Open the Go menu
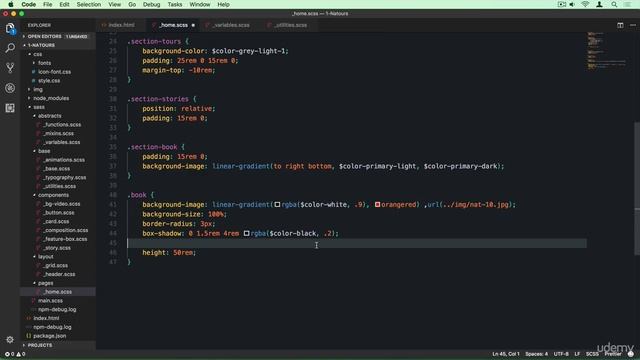Image resolution: width=640 pixels, height=360 pixels. pos(132,4)
